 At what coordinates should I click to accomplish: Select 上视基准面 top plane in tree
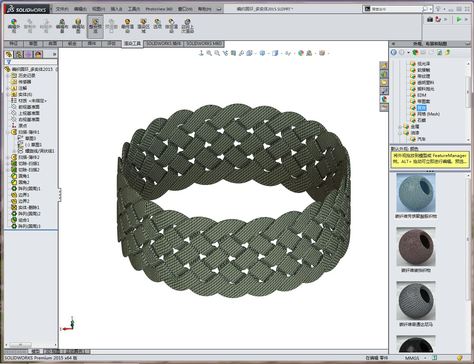click(x=25, y=113)
